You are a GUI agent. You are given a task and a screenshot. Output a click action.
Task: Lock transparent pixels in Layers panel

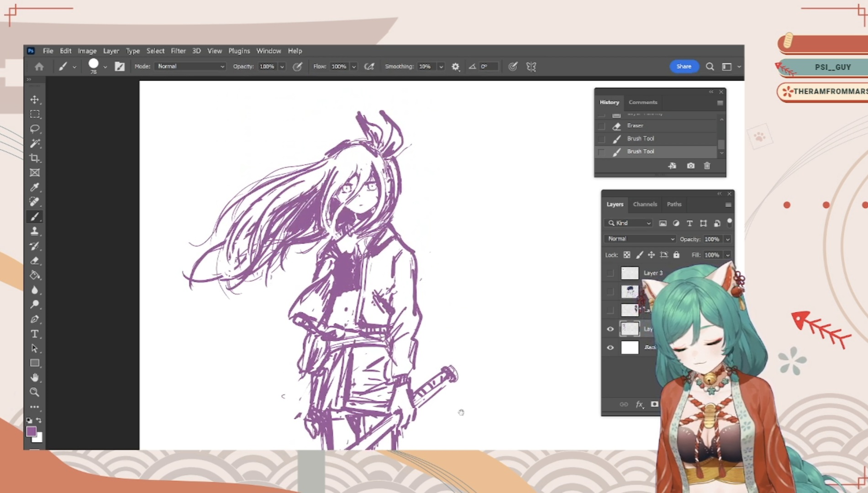point(627,255)
